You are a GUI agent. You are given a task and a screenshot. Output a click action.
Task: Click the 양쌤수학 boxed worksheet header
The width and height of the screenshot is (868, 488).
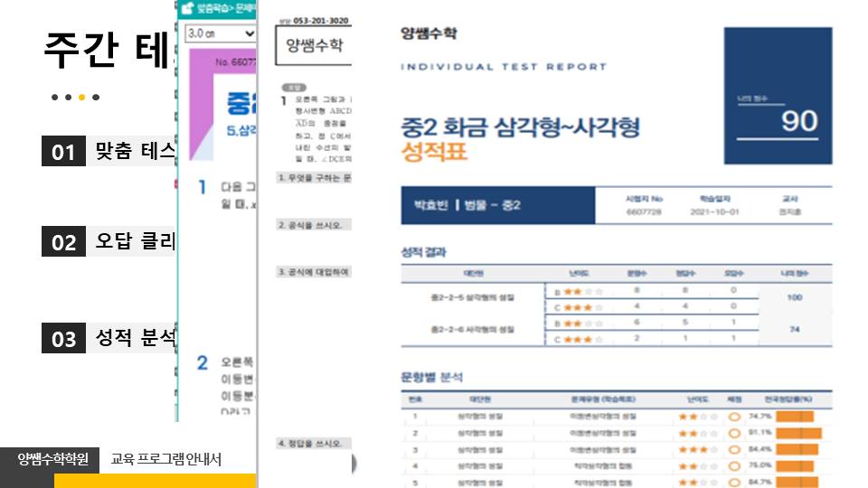[x=313, y=46]
